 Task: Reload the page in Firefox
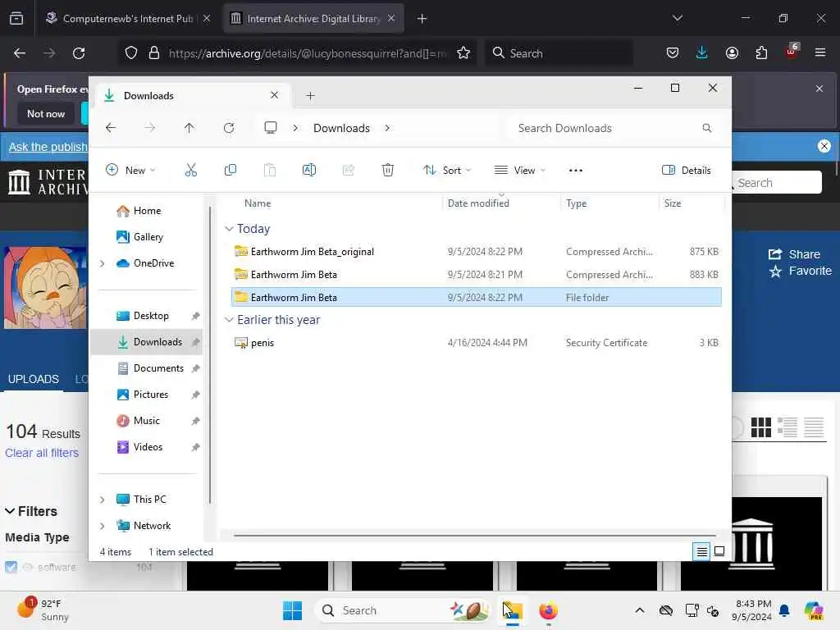[x=79, y=53]
